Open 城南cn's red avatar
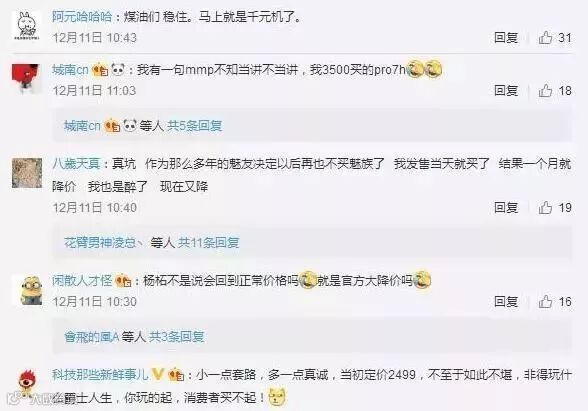 click(27, 79)
